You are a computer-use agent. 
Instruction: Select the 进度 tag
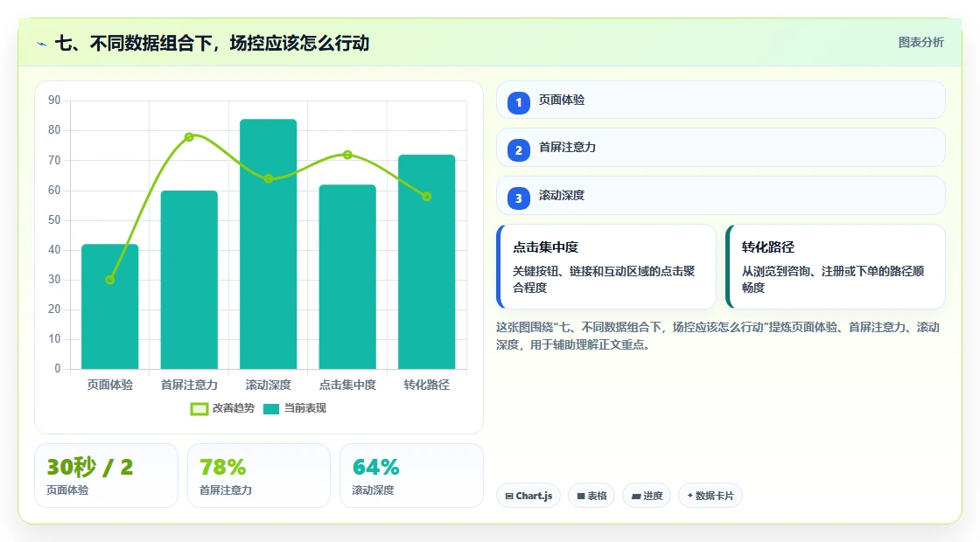click(x=647, y=496)
